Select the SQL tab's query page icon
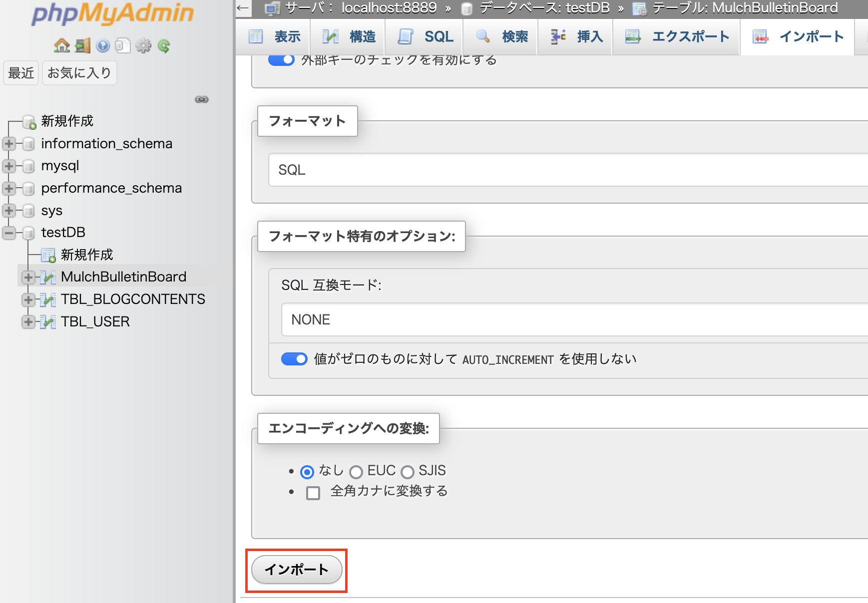Image resolution: width=868 pixels, height=603 pixels. pos(406,36)
